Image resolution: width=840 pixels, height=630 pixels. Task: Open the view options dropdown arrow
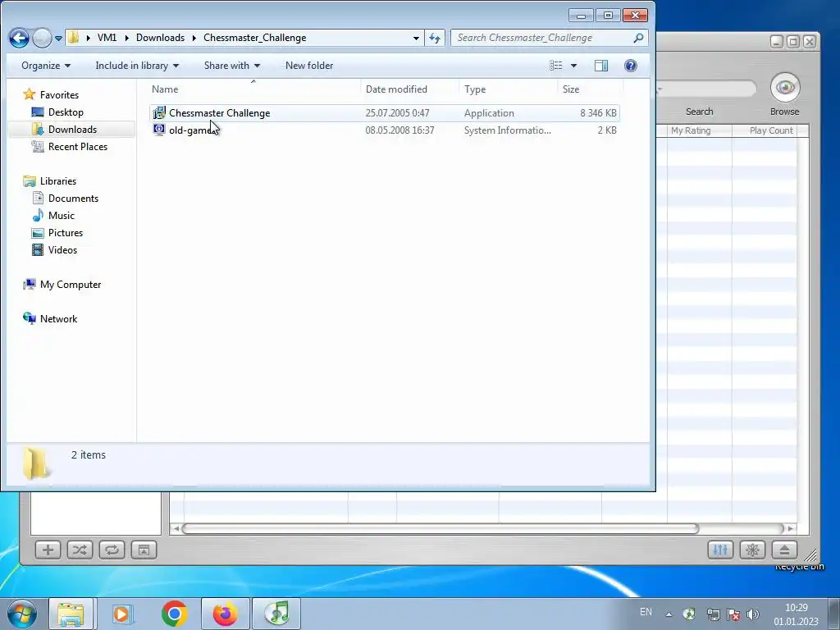573,66
